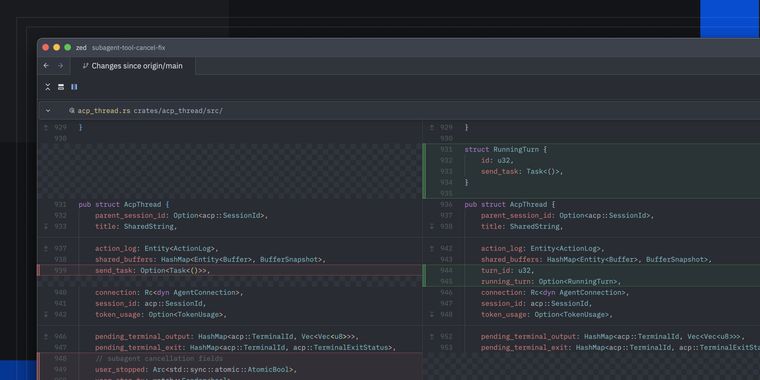Go back with the left arrow
This screenshot has height=380, width=760.
pos(46,65)
